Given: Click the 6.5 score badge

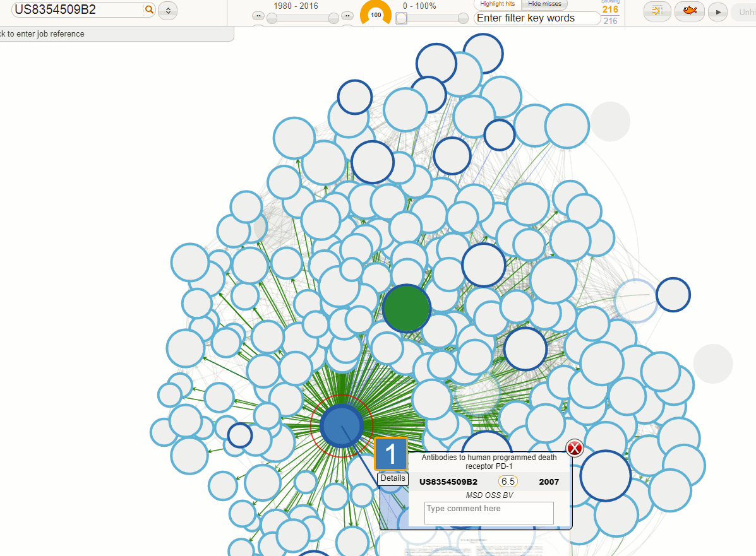Looking at the screenshot, I should 508,482.
